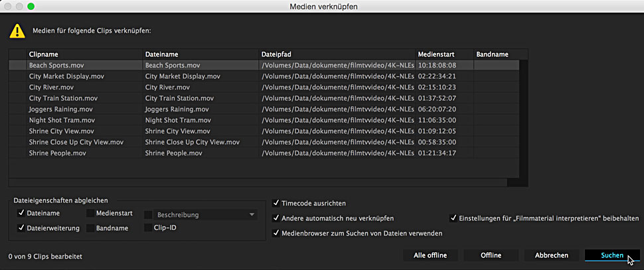Toggle the Dateiname checkbox
This screenshot has width=644, height=270.
[21, 214]
